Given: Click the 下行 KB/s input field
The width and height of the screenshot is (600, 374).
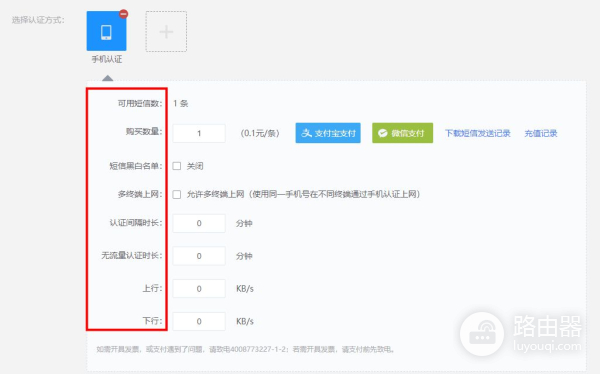Looking at the screenshot, I should [199, 322].
